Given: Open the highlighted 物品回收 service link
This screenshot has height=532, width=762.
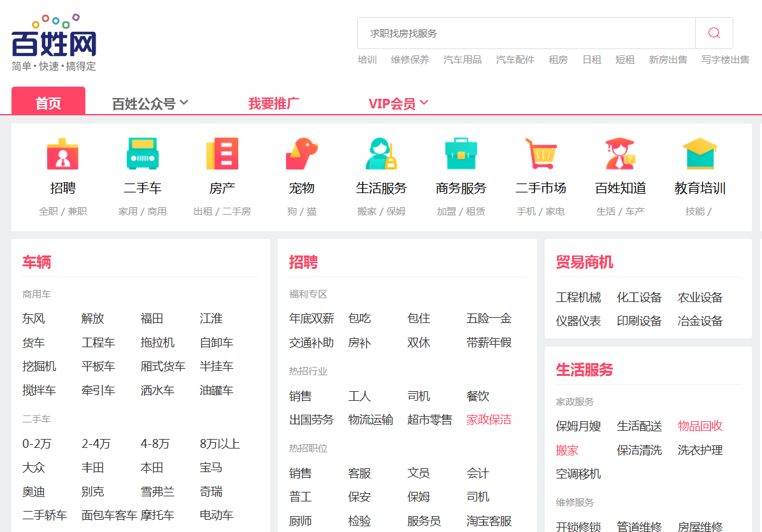Looking at the screenshot, I should pos(700,426).
